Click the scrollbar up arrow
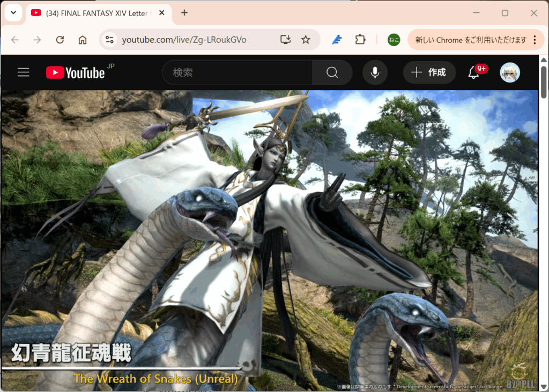This screenshot has width=549, height=392. click(x=544, y=60)
